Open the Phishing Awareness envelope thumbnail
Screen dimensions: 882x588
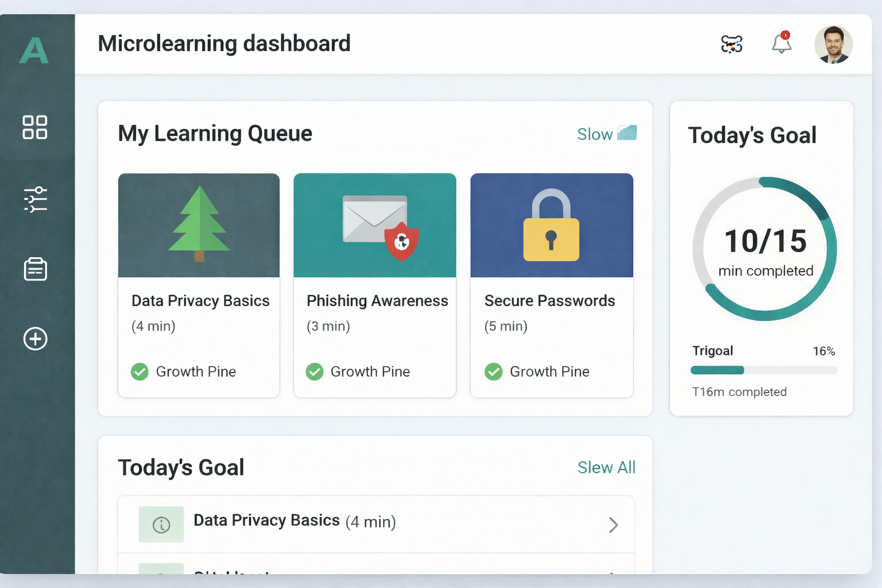pyautogui.click(x=375, y=226)
